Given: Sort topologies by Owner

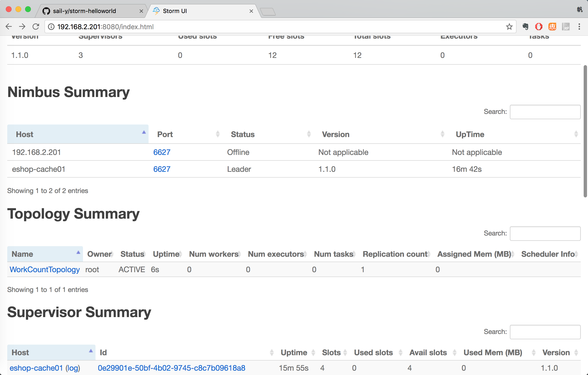Looking at the screenshot, I should tap(99, 254).
